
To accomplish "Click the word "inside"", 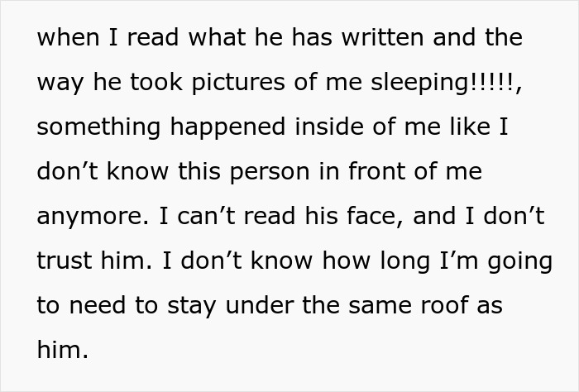I will [x=330, y=127].
